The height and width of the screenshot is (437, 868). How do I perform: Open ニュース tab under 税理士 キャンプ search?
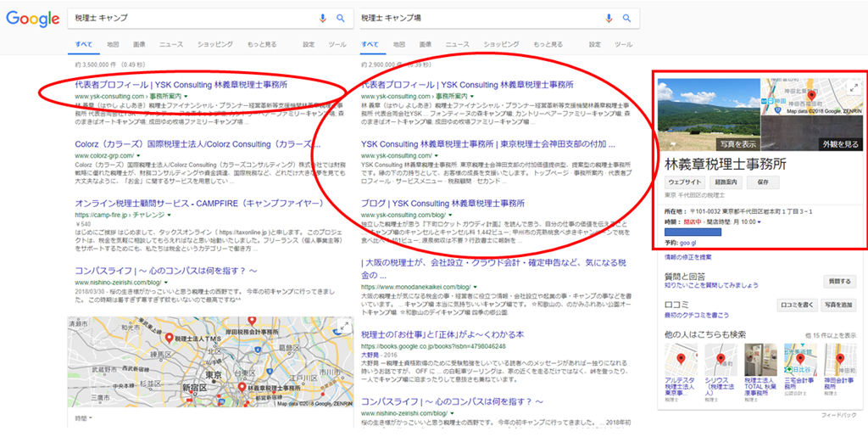[171, 44]
